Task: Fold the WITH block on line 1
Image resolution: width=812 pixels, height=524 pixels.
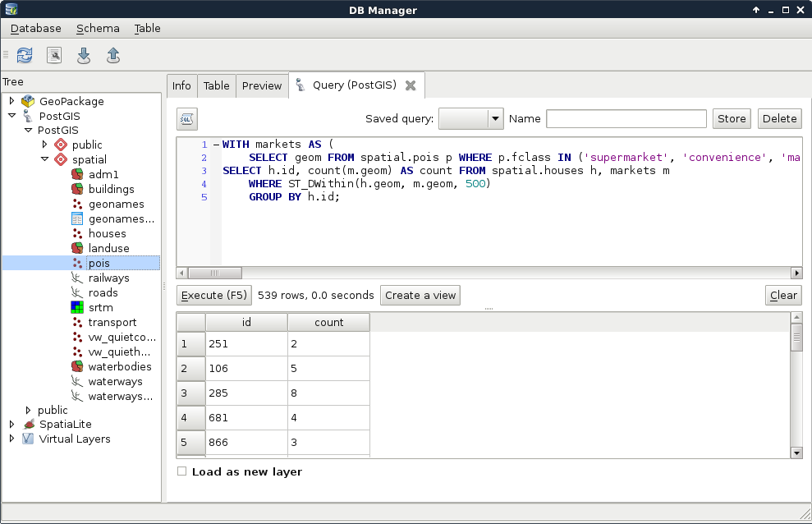Action: pyautogui.click(x=216, y=145)
